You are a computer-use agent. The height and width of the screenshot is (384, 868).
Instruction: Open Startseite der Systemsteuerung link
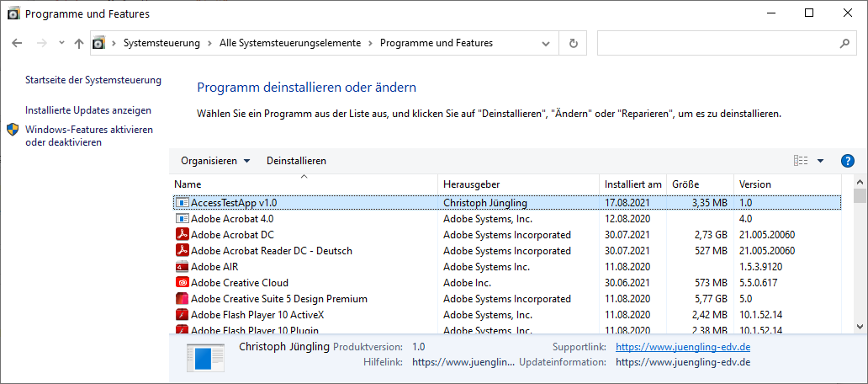pos(93,80)
